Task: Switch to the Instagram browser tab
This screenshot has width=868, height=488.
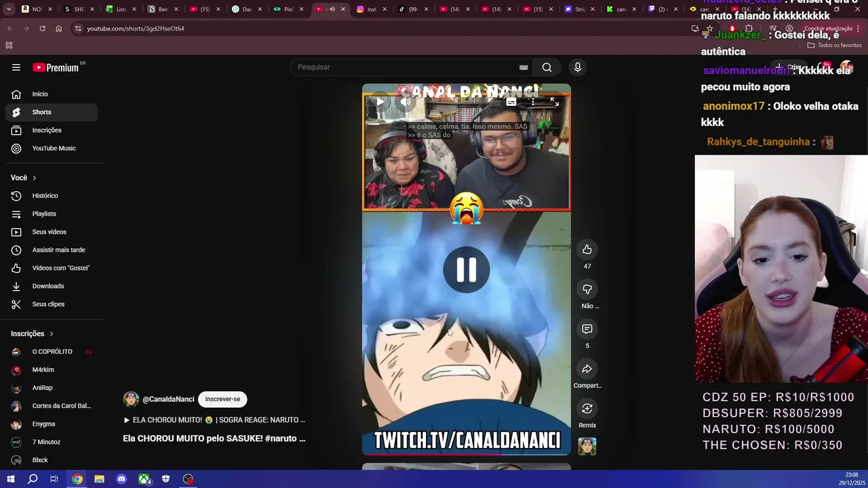Action: [372, 9]
